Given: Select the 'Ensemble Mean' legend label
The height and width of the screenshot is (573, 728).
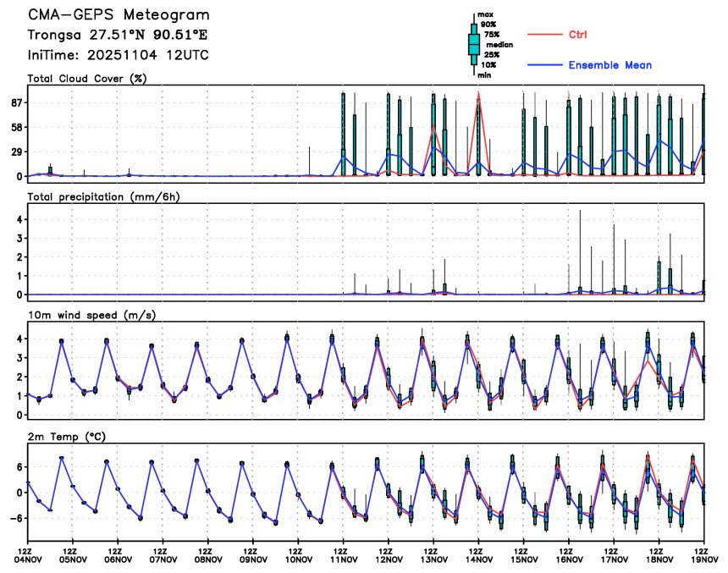Looking at the screenshot, I should (609, 65).
